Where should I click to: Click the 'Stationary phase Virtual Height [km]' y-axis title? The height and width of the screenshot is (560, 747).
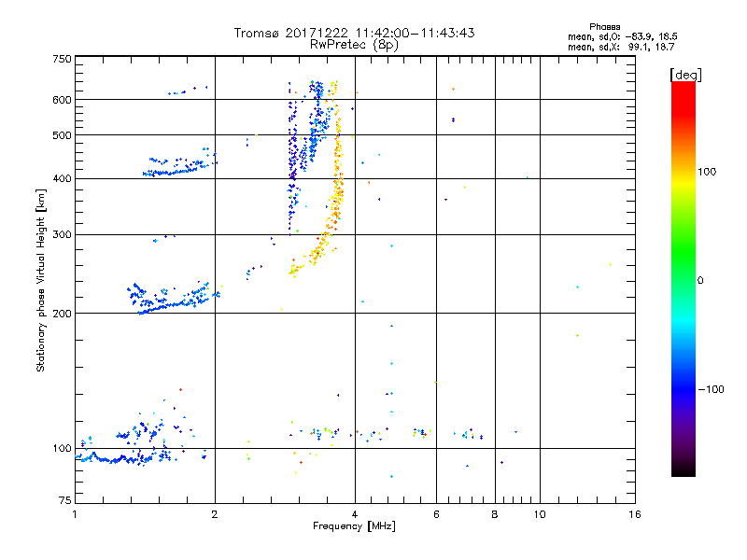(x=41, y=280)
